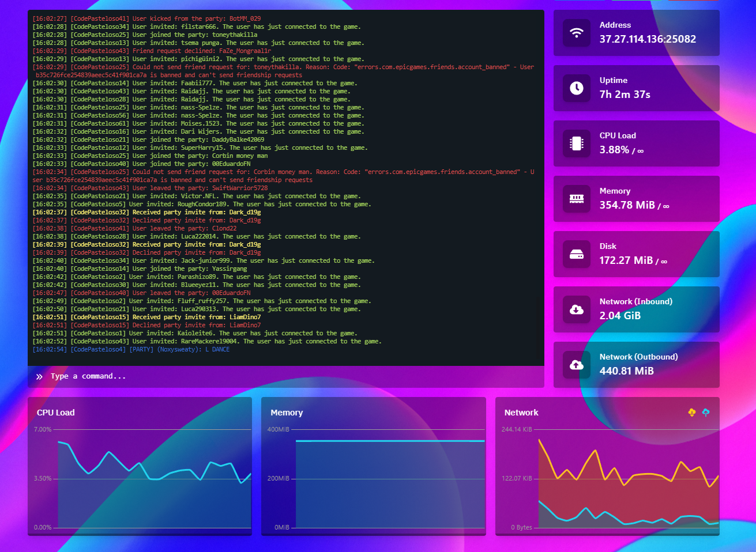
Task: Click the disk usage value 172.27 MiB
Action: 626,260
